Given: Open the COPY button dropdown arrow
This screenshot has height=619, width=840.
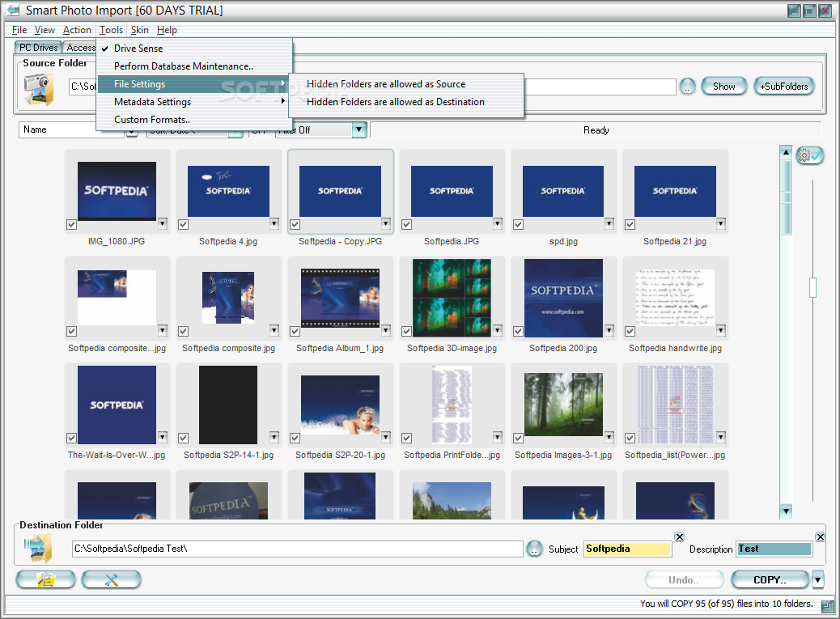Looking at the screenshot, I should tap(818, 579).
